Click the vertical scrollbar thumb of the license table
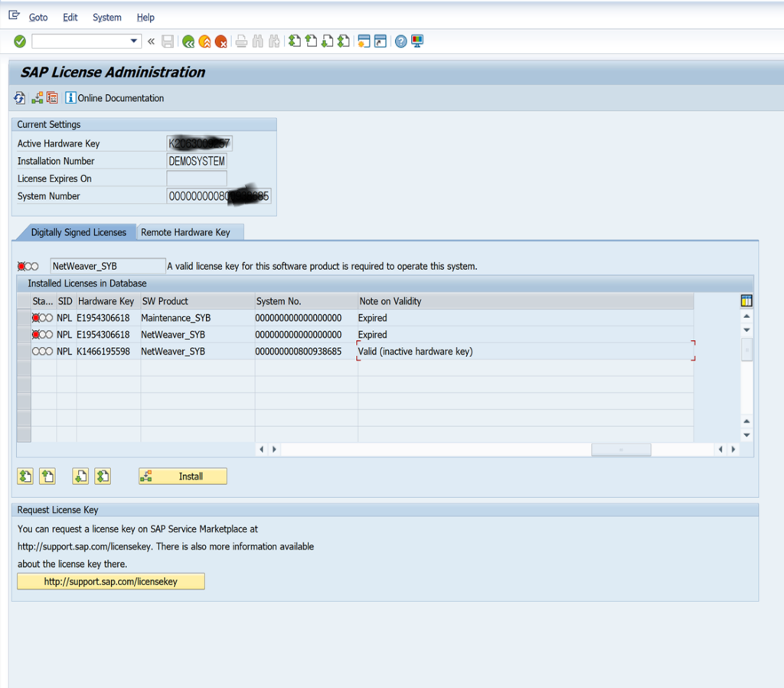 (746, 350)
